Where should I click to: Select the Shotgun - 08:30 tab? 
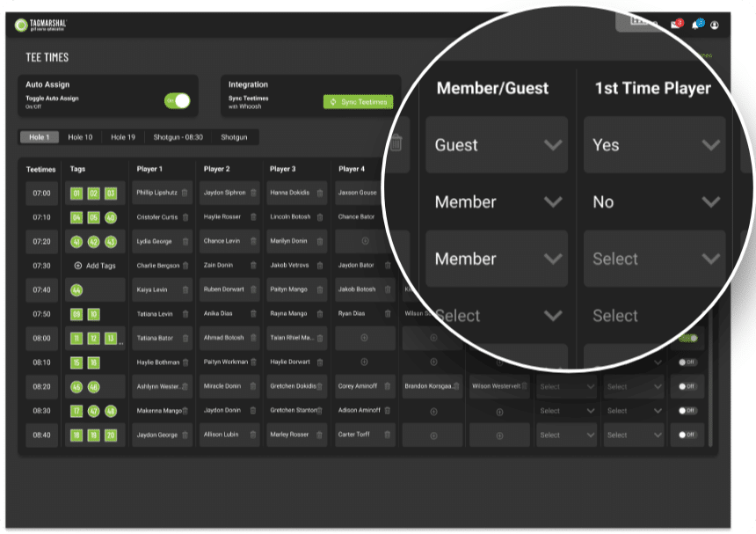point(178,137)
